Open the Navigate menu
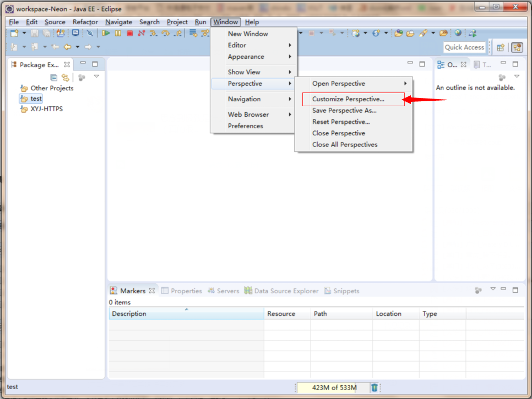Screen dimensions: 532x399 point(118,22)
